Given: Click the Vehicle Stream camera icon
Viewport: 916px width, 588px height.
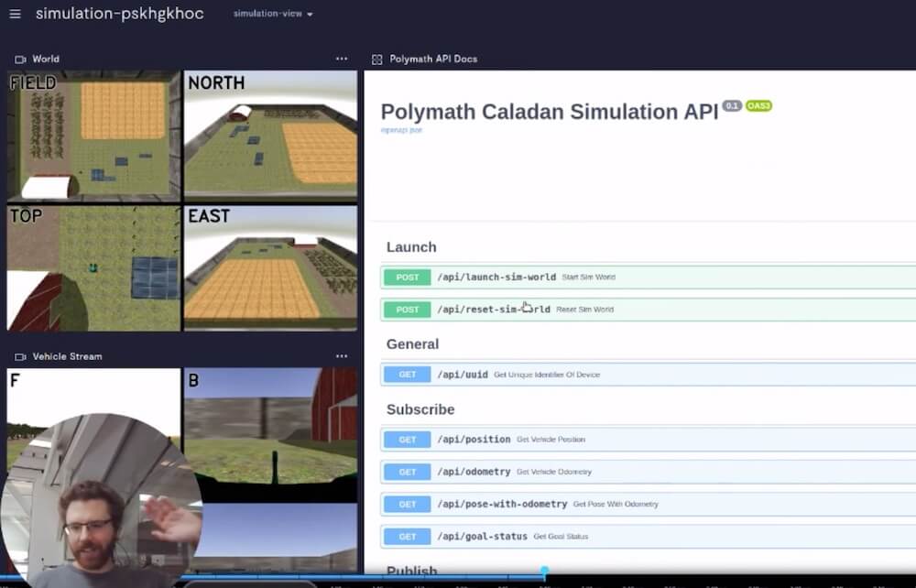Looking at the screenshot, I should click(20, 356).
